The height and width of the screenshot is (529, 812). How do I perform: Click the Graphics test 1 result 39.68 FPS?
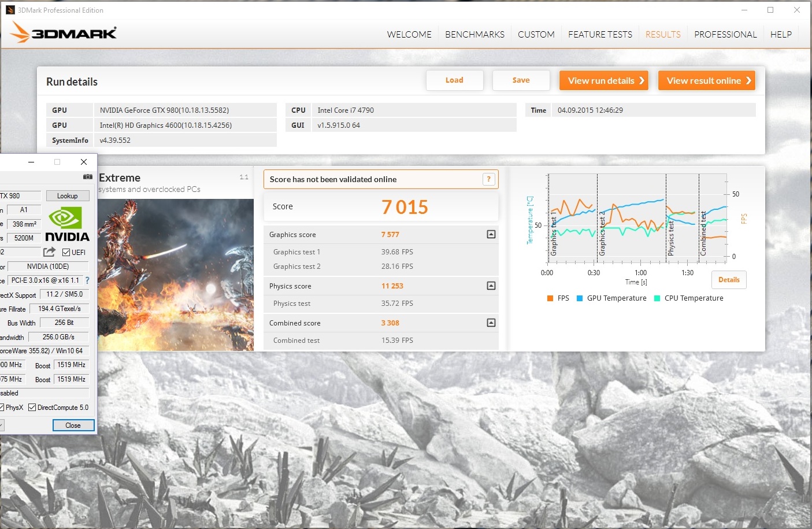(x=397, y=252)
